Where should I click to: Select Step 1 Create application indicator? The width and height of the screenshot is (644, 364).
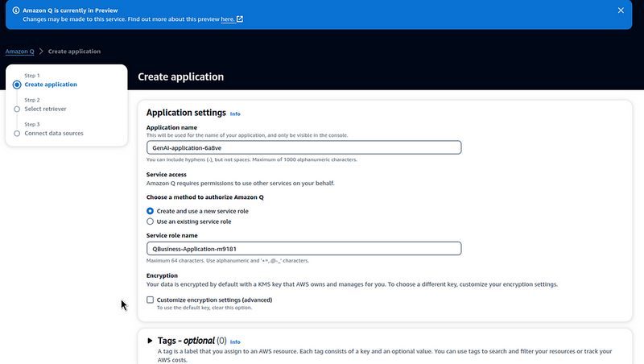click(17, 85)
